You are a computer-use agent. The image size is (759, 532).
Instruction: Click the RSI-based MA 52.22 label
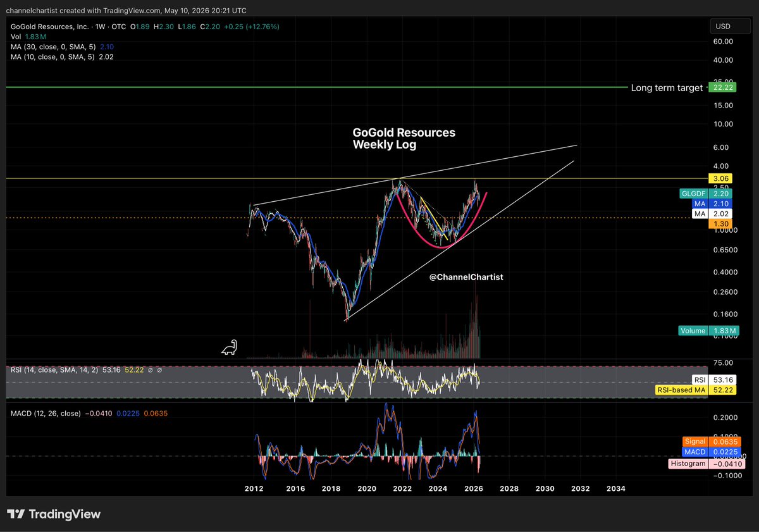(x=696, y=390)
